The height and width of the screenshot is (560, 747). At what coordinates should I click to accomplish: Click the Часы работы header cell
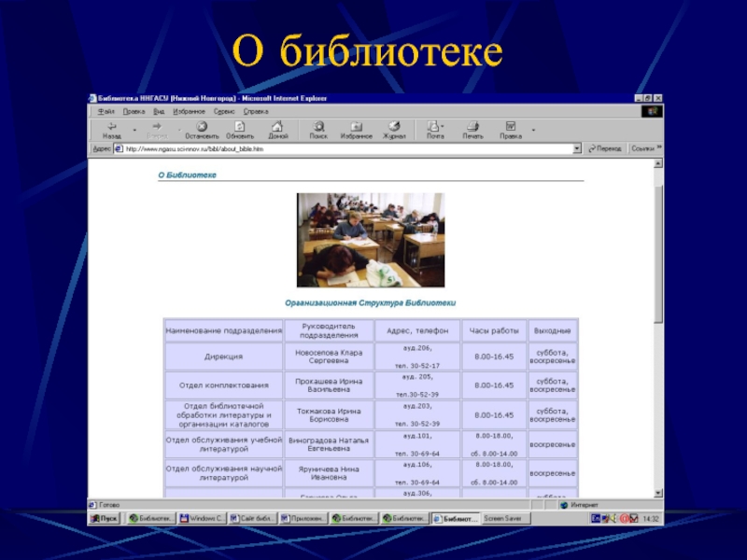494,330
